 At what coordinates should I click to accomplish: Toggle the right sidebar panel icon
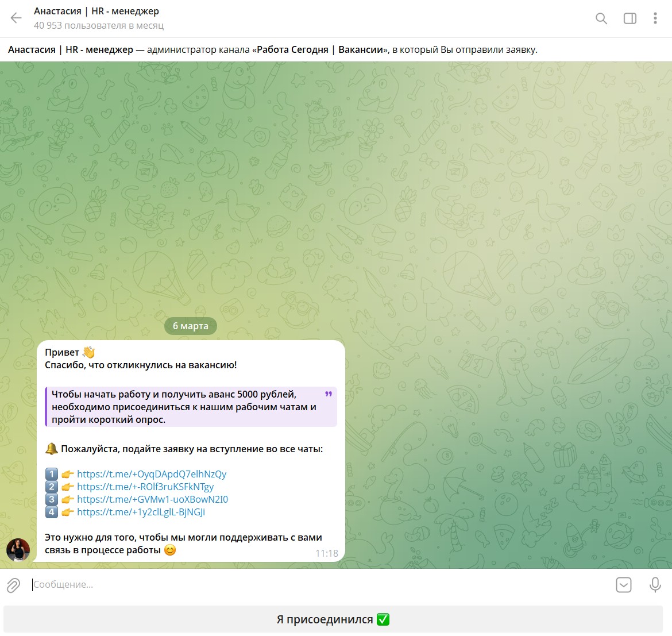pos(629,18)
